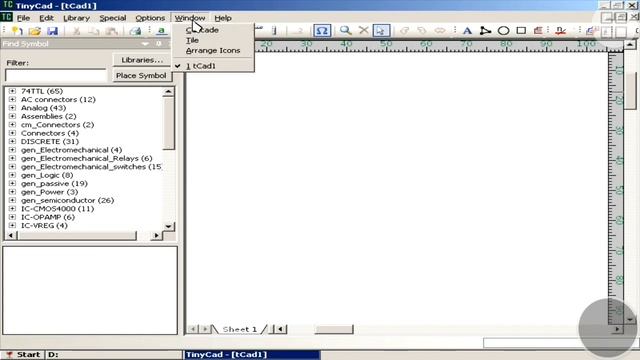This screenshot has width=640, height=360.
Task: Click the grayed rotate icon
Action: coord(404,31)
